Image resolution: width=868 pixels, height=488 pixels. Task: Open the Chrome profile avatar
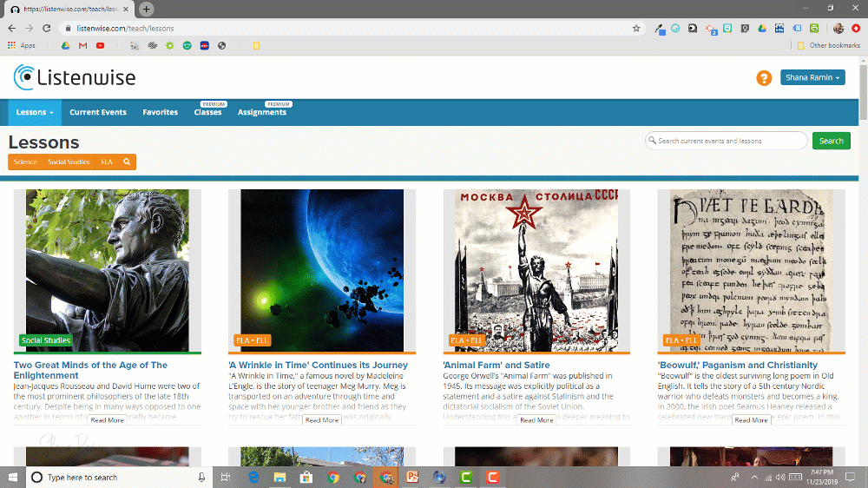pyautogui.click(x=838, y=29)
